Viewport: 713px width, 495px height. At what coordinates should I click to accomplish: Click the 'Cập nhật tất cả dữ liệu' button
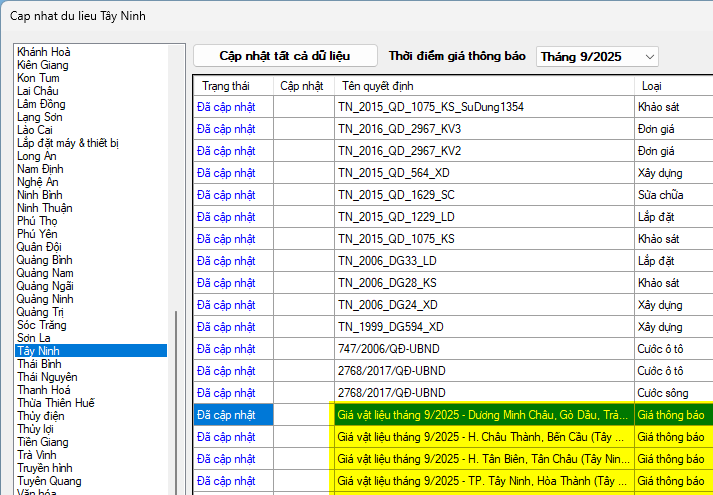tap(285, 56)
